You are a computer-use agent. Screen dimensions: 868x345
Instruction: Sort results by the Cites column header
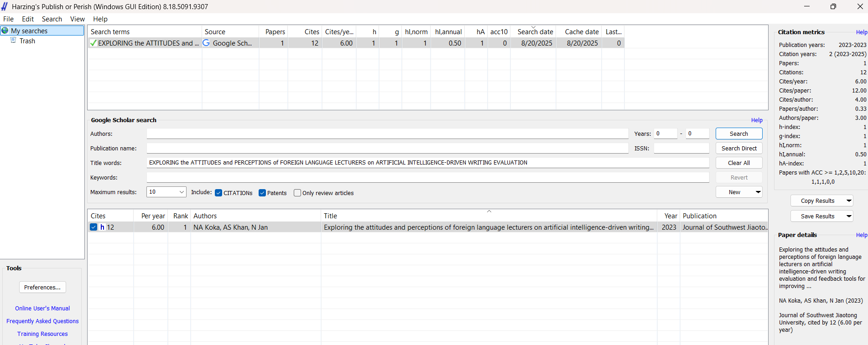coord(98,216)
